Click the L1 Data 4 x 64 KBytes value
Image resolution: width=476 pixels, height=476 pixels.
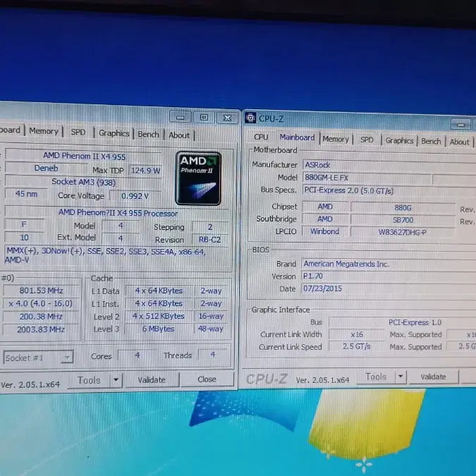pos(159,291)
